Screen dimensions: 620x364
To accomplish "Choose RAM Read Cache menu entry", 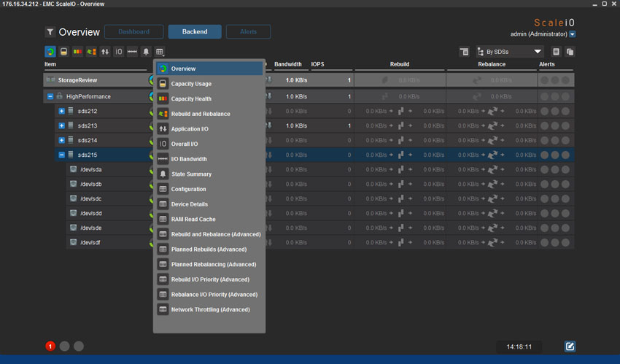I will pyautogui.click(x=209, y=219).
